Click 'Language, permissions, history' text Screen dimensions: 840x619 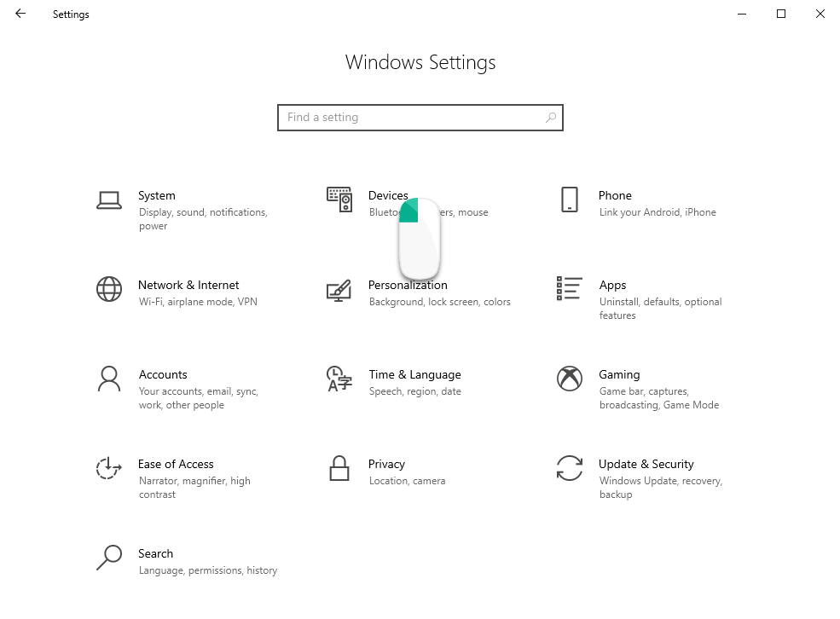pyautogui.click(x=208, y=570)
